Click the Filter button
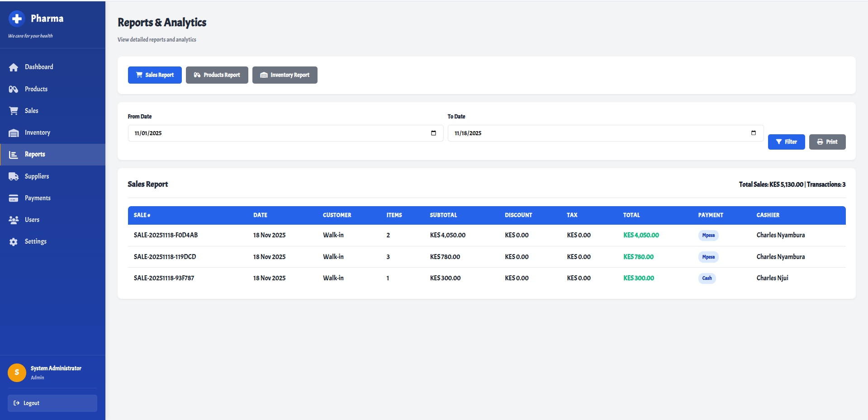 pyautogui.click(x=786, y=142)
